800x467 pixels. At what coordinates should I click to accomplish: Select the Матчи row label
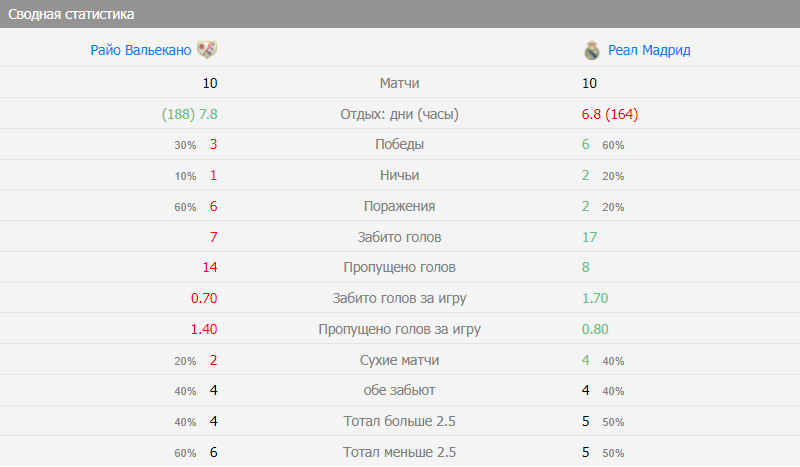point(400,83)
